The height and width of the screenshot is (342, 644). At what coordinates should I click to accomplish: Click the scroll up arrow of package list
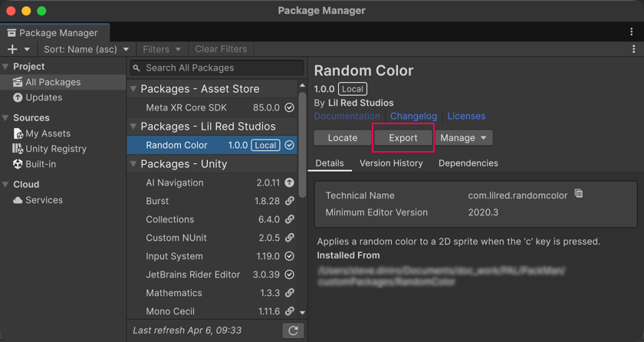302,85
